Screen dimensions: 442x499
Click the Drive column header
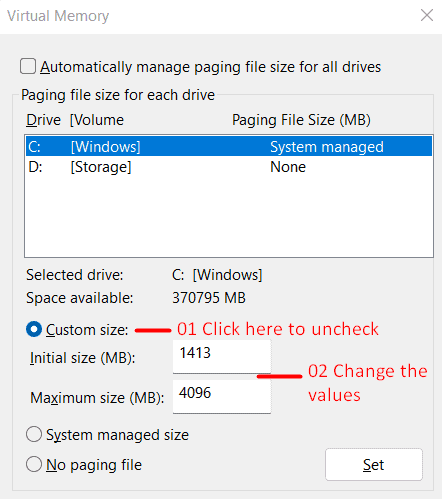coord(43,120)
